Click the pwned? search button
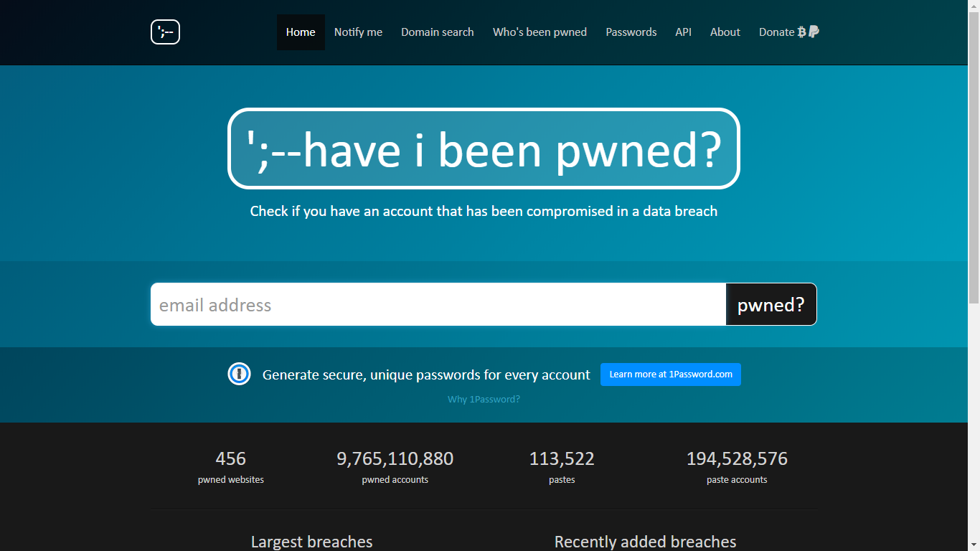 click(x=771, y=304)
